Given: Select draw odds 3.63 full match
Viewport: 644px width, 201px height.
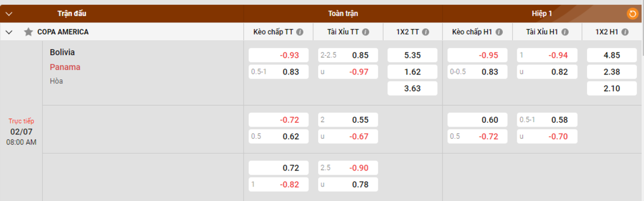Looking at the screenshot, I should [412, 88].
